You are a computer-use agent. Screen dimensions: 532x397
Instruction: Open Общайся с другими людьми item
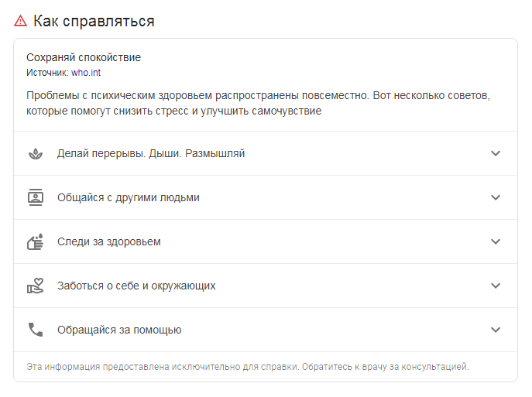(x=266, y=197)
